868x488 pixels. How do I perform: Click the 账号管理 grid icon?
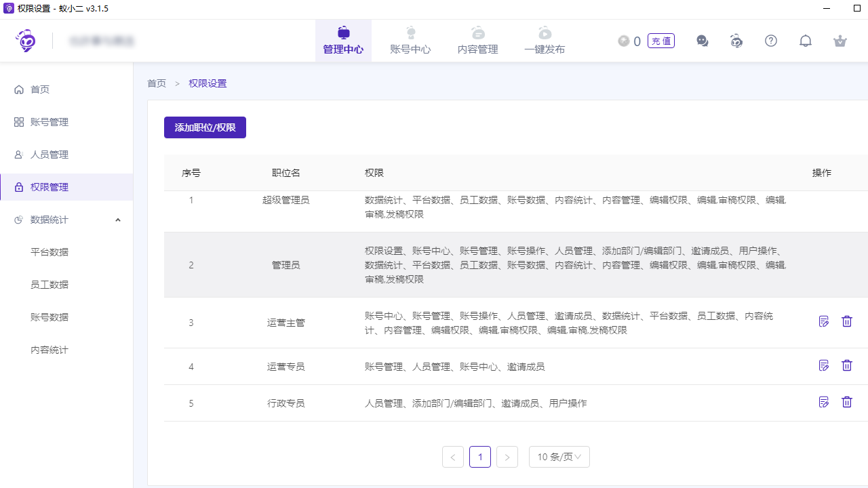point(19,122)
